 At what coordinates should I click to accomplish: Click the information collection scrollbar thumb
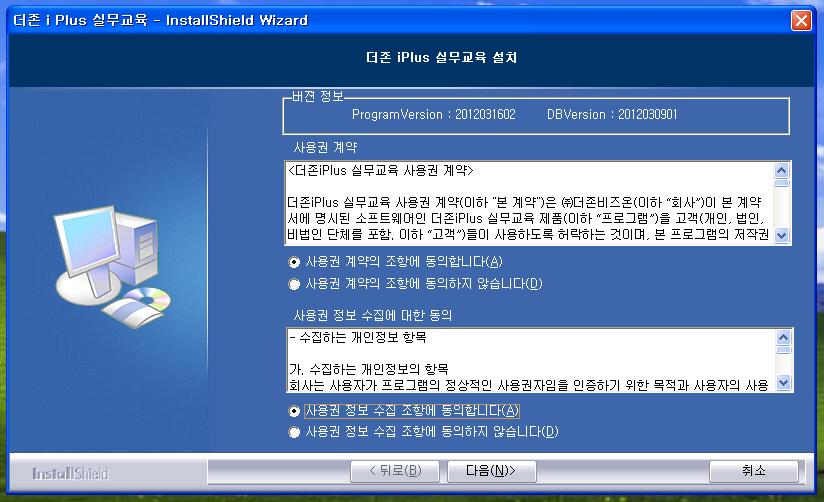[x=783, y=350]
